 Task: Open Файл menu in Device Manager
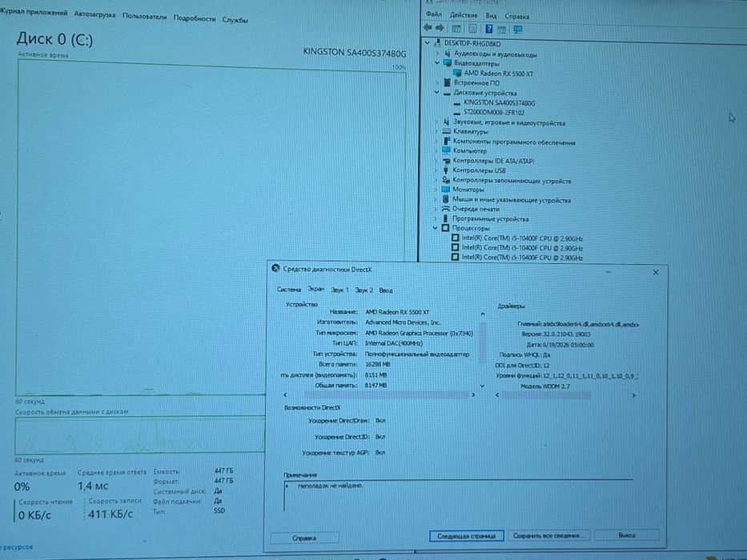pyautogui.click(x=433, y=14)
